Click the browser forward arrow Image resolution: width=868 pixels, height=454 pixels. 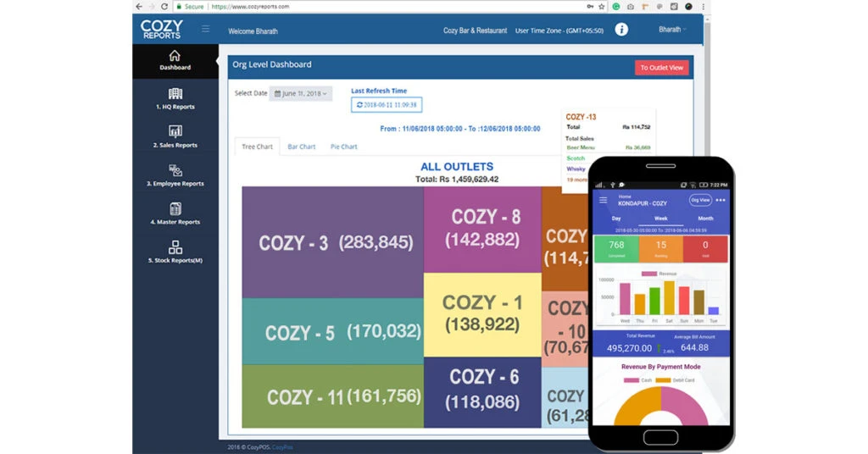(x=152, y=7)
